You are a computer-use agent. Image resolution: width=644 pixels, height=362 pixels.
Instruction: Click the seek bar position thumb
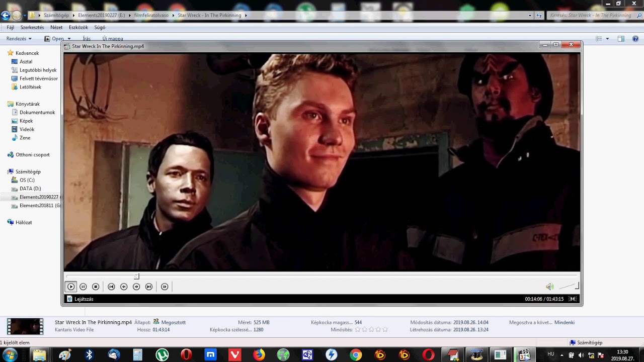[136, 276]
